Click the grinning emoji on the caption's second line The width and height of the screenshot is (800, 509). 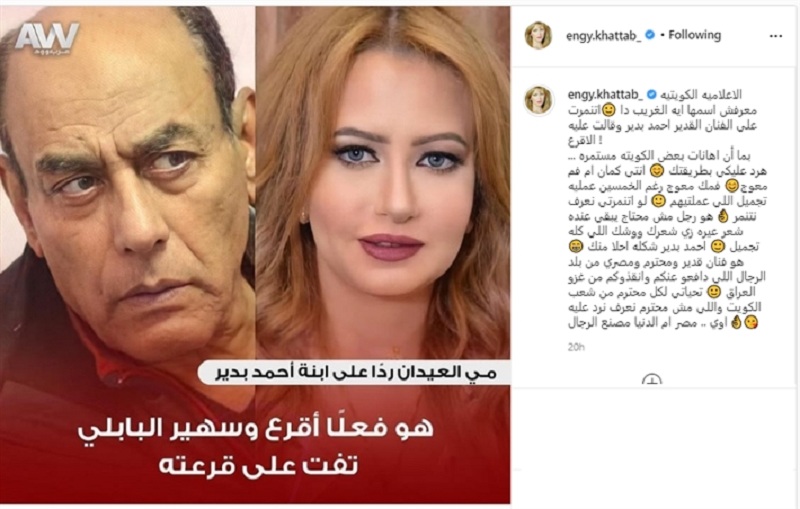point(608,110)
